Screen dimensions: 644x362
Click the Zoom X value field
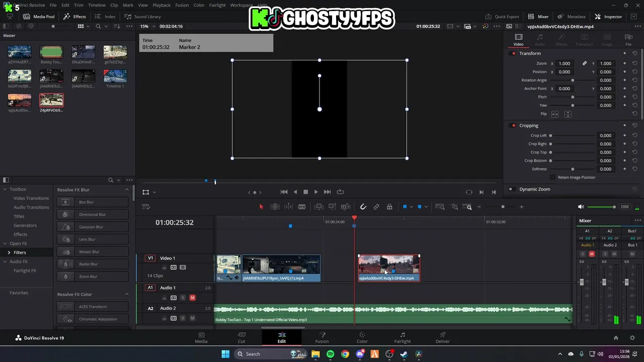(565, 63)
